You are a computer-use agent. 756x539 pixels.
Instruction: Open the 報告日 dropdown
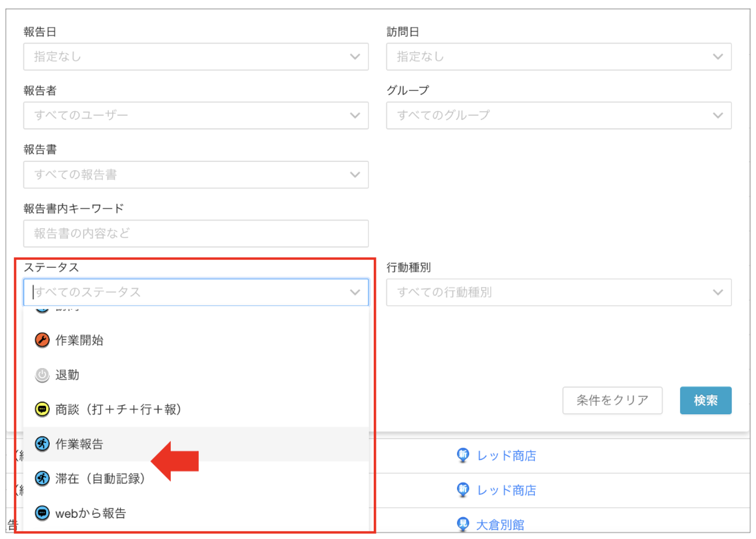[x=196, y=57]
